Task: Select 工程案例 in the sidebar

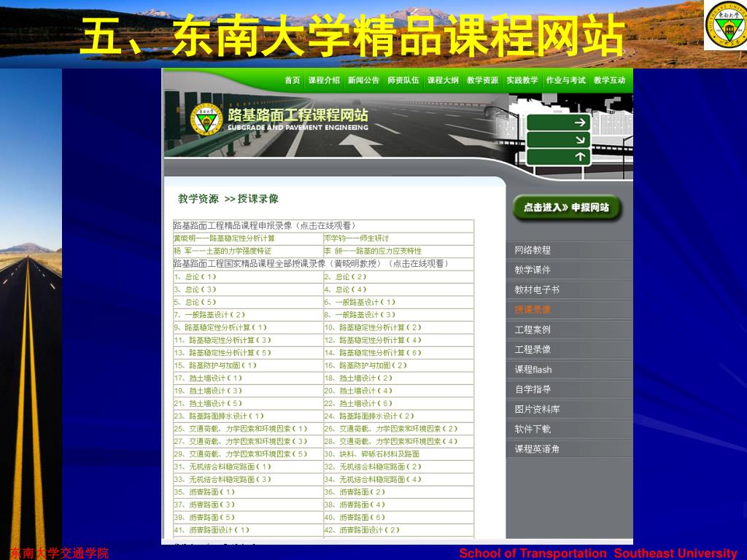Action: point(533,330)
